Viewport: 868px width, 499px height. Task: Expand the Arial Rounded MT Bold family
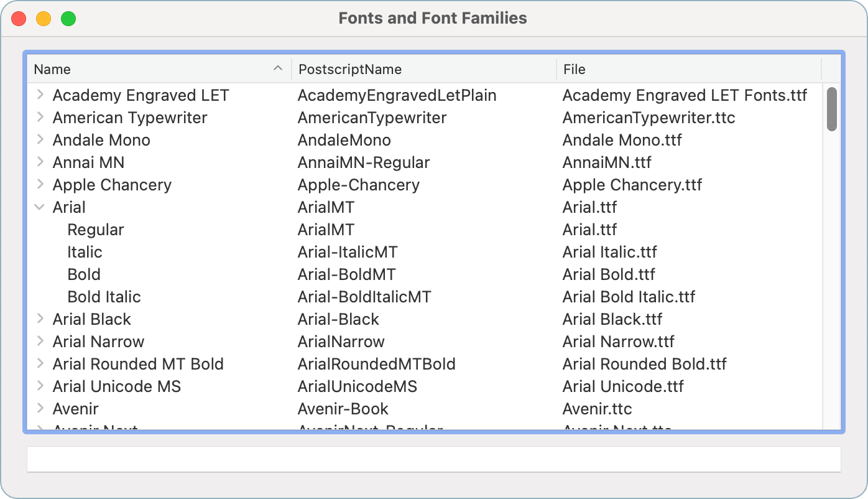point(40,364)
